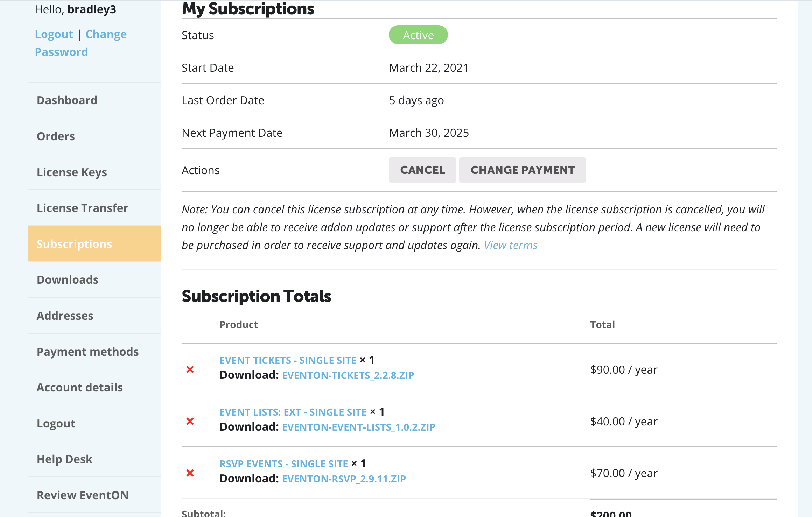The image size is (812, 517).
Task: Click the Change Password link
Action: pos(81,43)
